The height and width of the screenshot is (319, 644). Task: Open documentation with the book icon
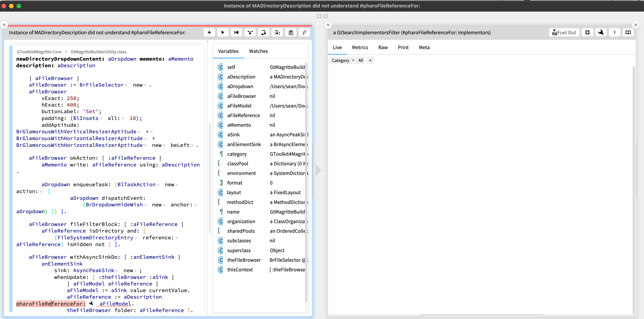[x=628, y=32]
